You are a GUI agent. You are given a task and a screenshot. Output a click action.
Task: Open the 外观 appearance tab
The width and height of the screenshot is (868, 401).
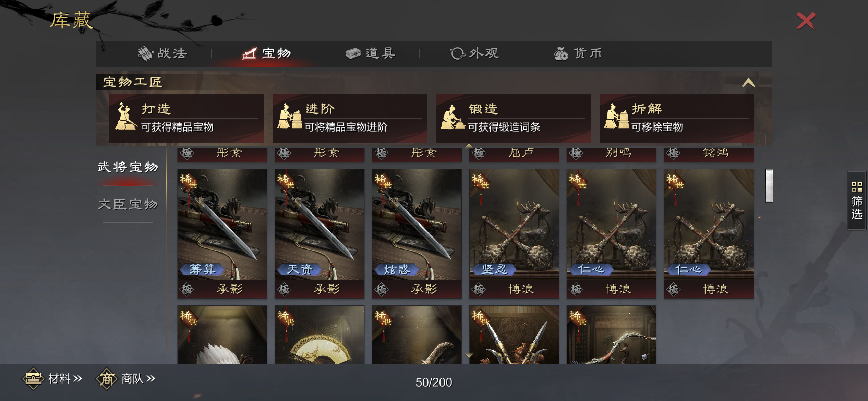coord(474,53)
